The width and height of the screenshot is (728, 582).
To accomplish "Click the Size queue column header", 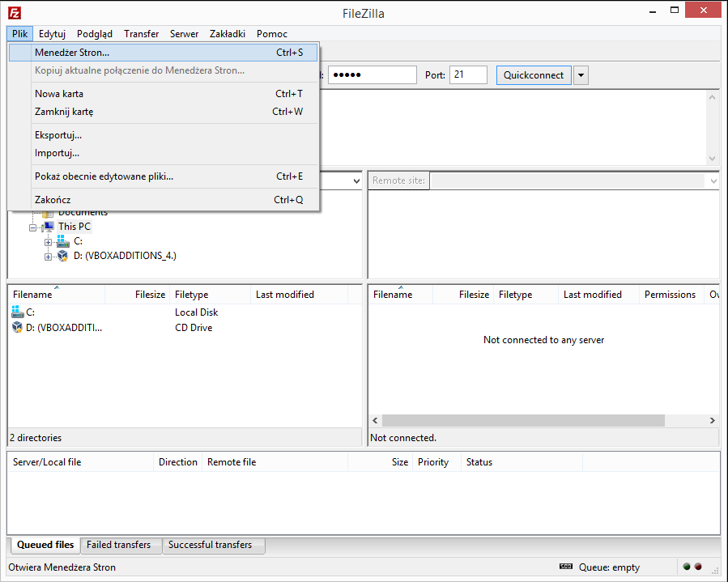I will pos(381,462).
